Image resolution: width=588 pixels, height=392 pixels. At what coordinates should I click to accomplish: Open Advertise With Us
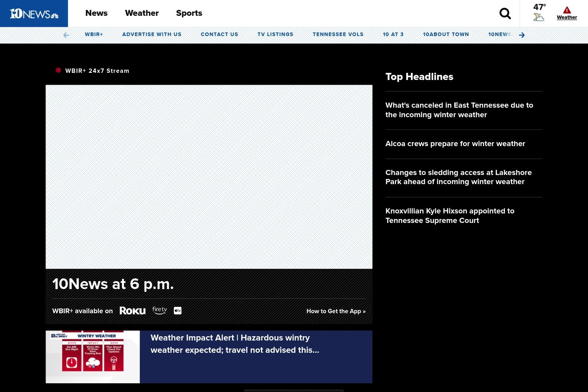[x=152, y=34]
